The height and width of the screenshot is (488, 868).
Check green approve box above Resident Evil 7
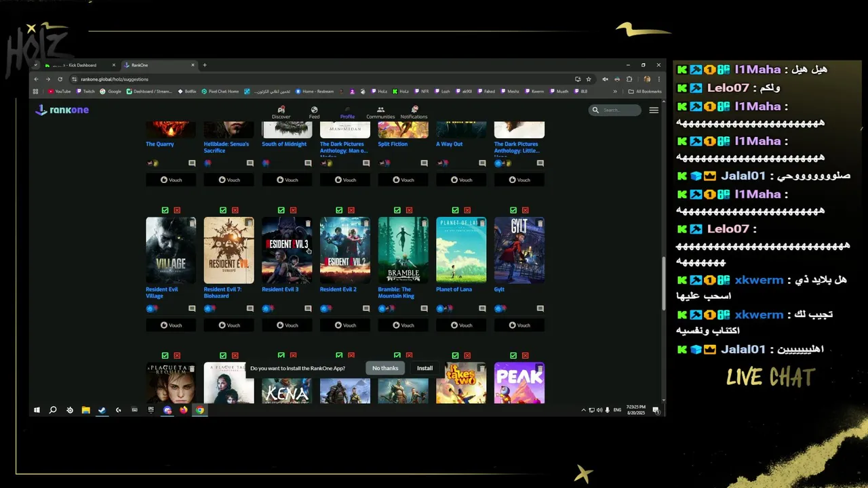pyautogui.click(x=223, y=210)
